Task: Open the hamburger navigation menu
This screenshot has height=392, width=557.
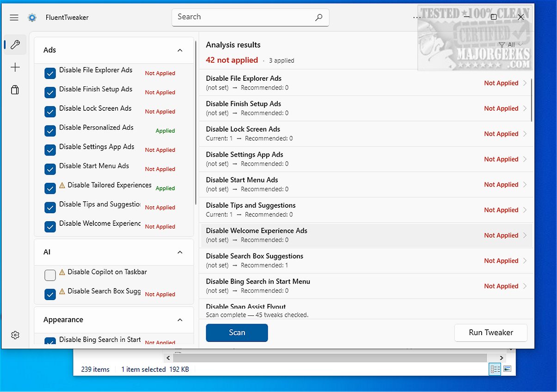Action: [14, 18]
